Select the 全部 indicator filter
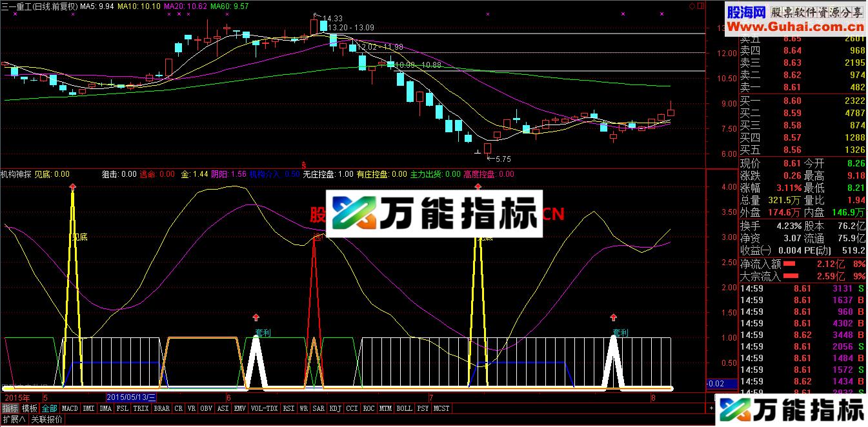 click(50, 408)
